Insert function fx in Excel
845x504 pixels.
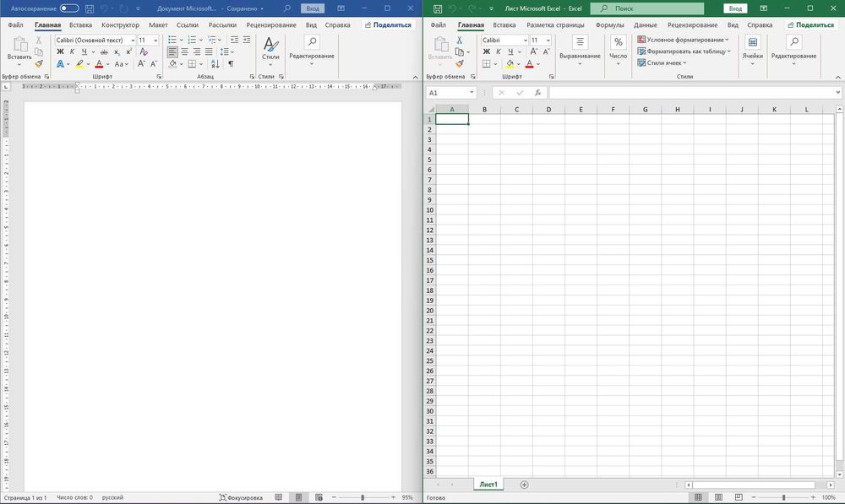click(x=537, y=93)
